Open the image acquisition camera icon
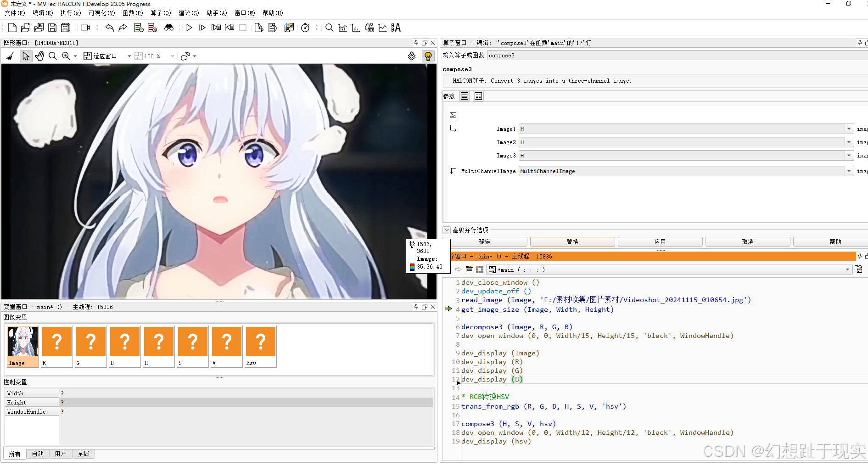 pos(85,28)
